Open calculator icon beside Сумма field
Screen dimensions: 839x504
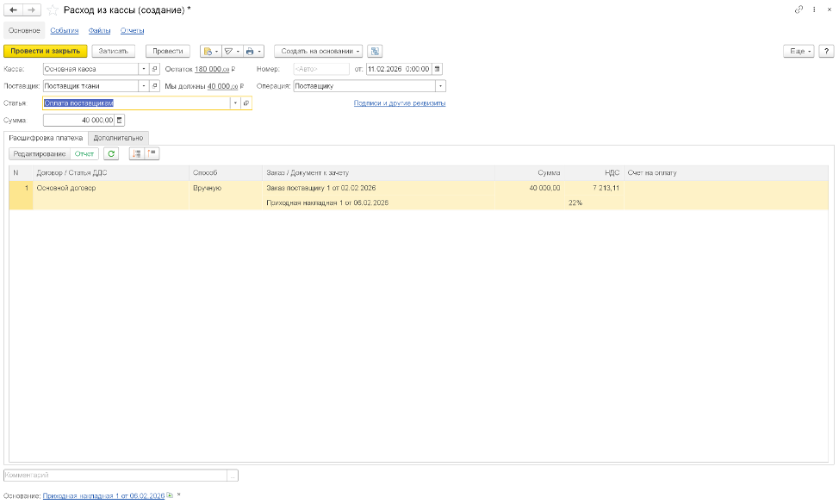pos(120,121)
